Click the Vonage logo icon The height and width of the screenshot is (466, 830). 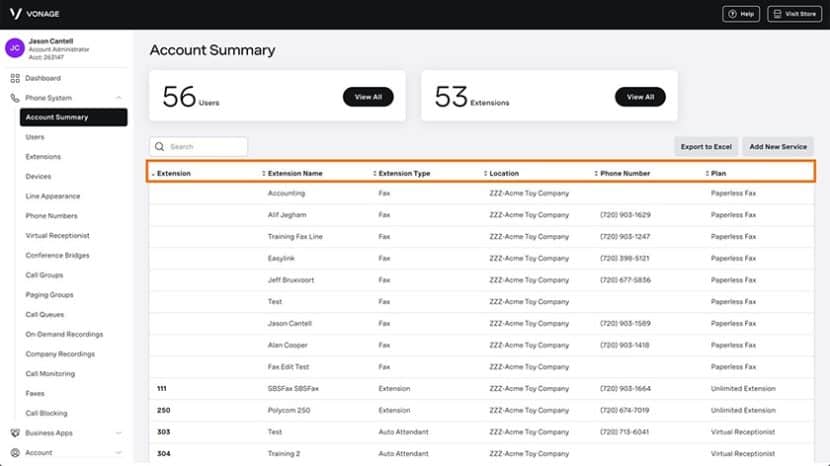pos(15,14)
